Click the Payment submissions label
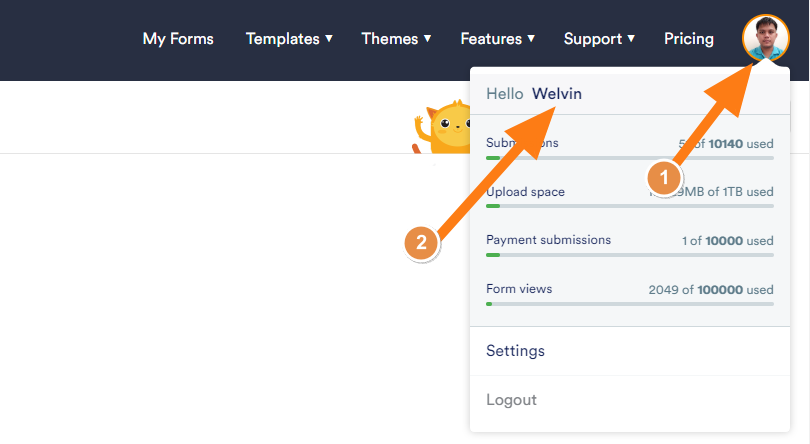This screenshot has height=444, width=810. coord(548,240)
